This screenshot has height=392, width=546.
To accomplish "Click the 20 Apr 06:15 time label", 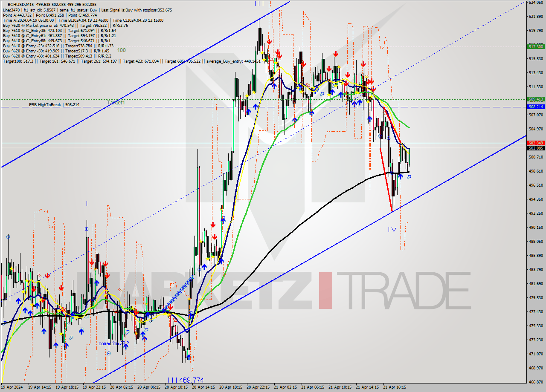I will tap(150, 387).
